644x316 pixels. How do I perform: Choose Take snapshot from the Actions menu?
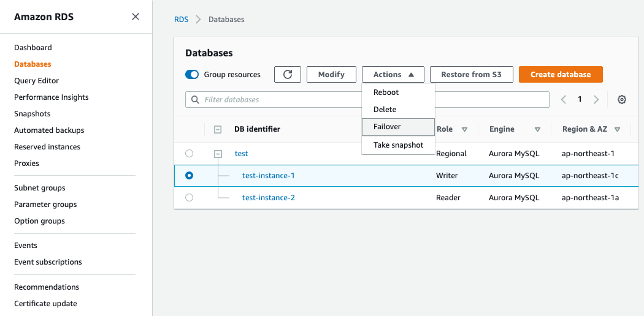[x=398, y=145]
